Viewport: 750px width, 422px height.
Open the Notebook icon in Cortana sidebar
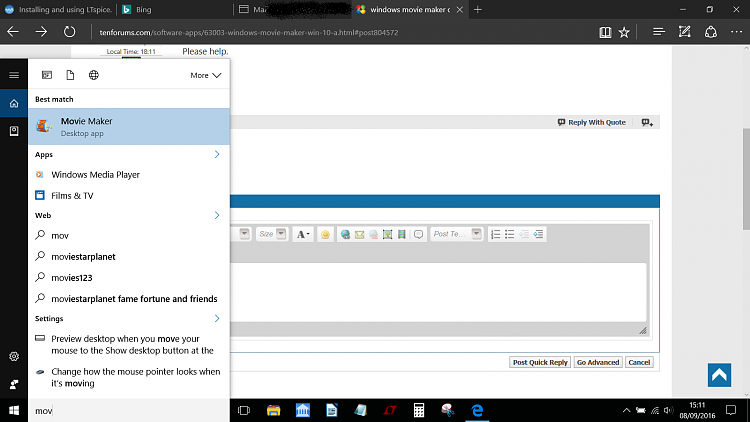[x=14, y=131]
